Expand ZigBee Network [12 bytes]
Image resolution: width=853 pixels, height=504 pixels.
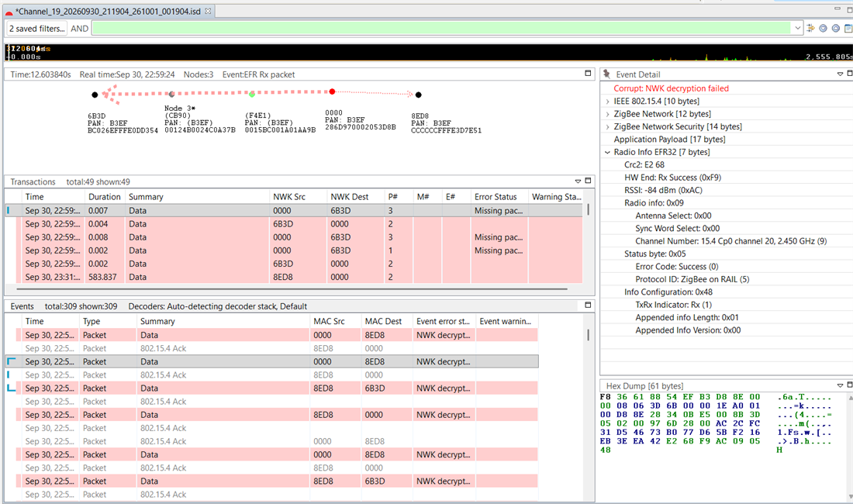(x=608, y=114)
